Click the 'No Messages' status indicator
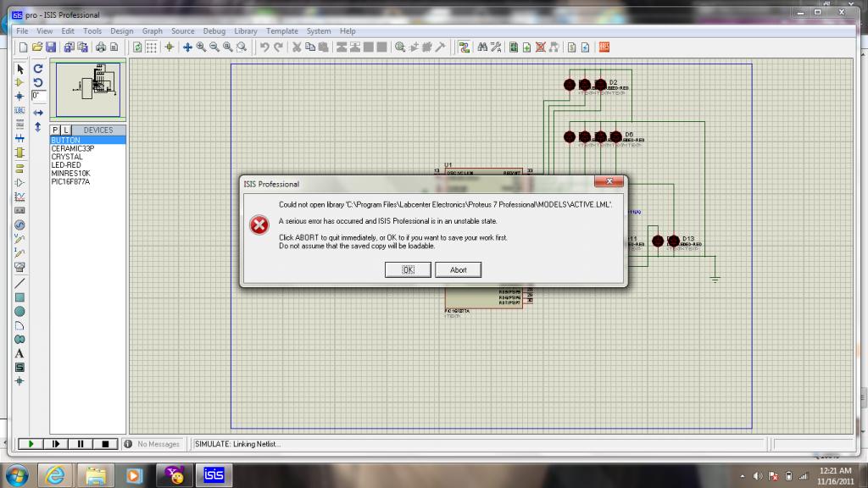 coord(153,444)
